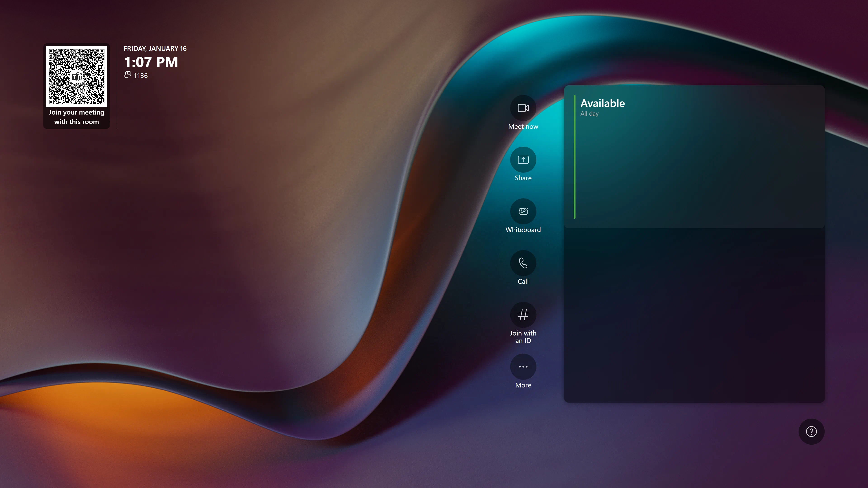Click the 'Meet now' text label
Viewport: 868px width, 488px height.
point(523,127)
